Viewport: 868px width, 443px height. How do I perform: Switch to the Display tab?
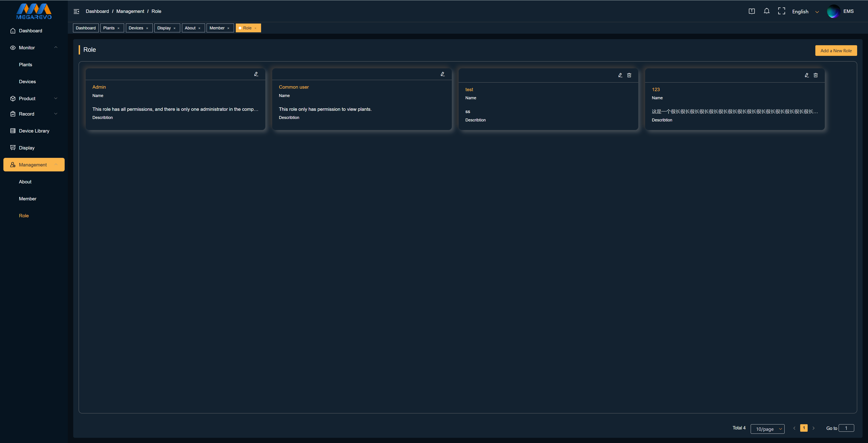pos(164,28)
